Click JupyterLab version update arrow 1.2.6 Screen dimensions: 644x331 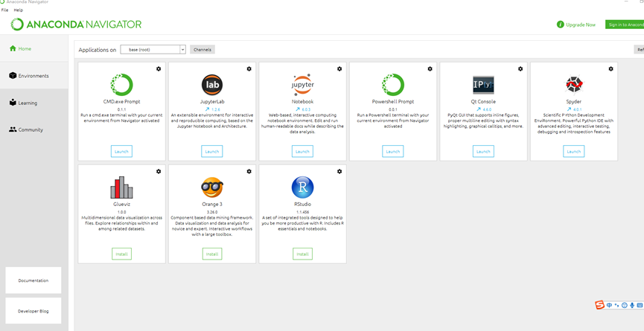[x=212, y=109]
